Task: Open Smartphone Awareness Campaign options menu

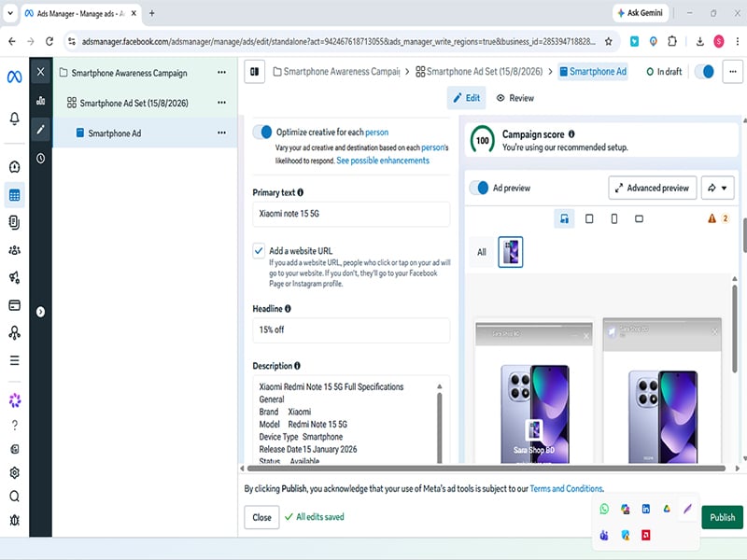Action: point(221,73)
